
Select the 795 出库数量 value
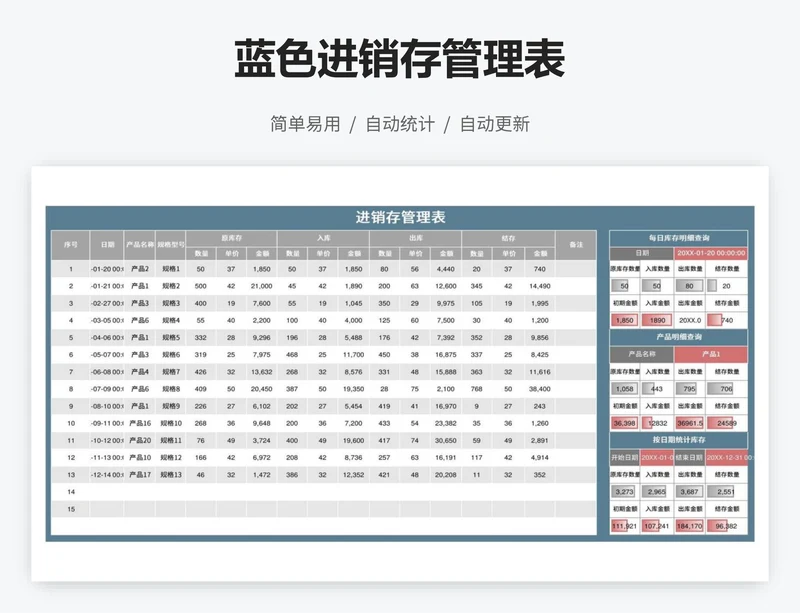coord(689,389)
